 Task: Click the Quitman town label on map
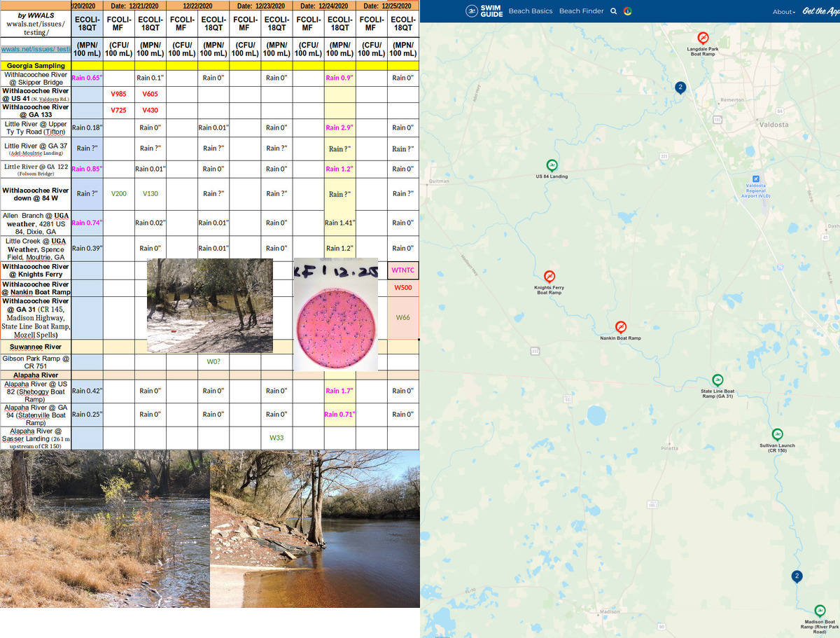pos(438,181)
